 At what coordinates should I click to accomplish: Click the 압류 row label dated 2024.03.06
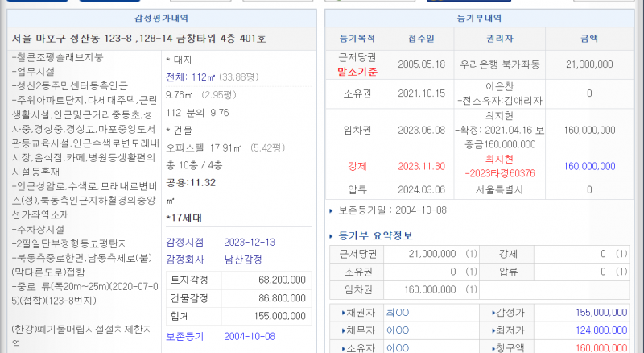[357, 190]
